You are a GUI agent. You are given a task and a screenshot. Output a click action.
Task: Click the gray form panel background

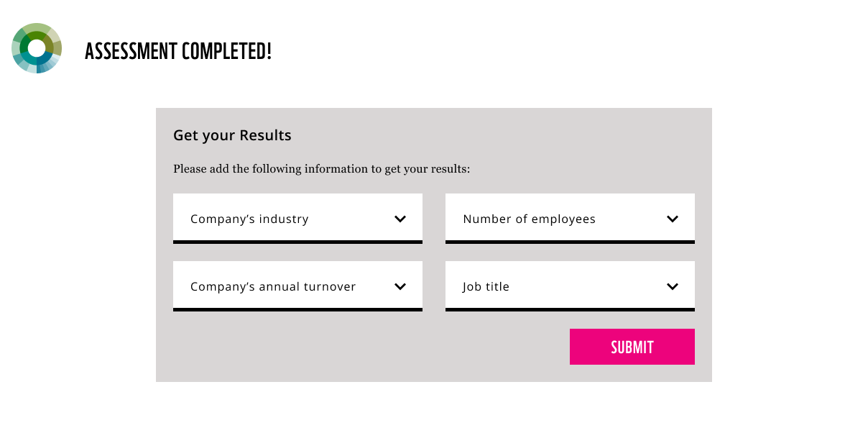[x=359, y=345]
